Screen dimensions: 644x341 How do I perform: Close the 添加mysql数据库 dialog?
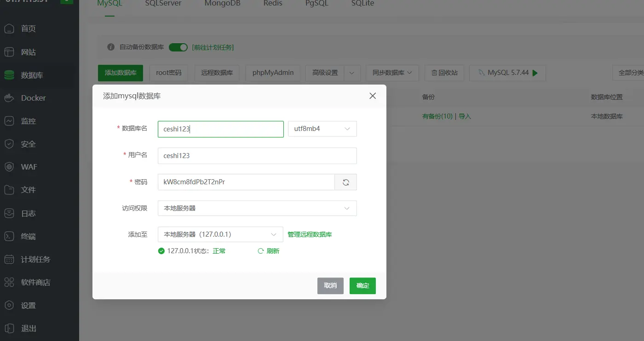[373, 96]
